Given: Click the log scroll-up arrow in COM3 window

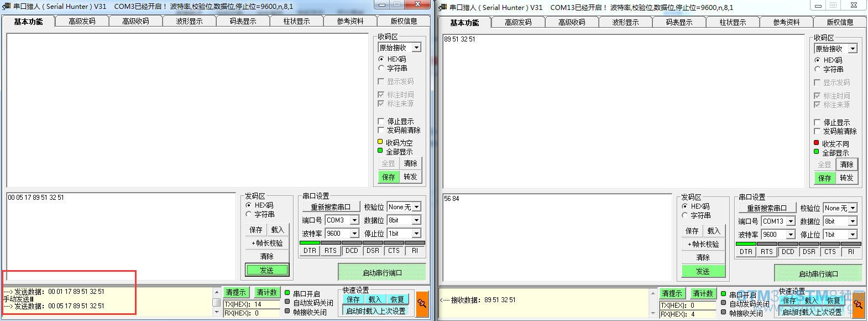Looking at the screenshot, I should point(216,292).
